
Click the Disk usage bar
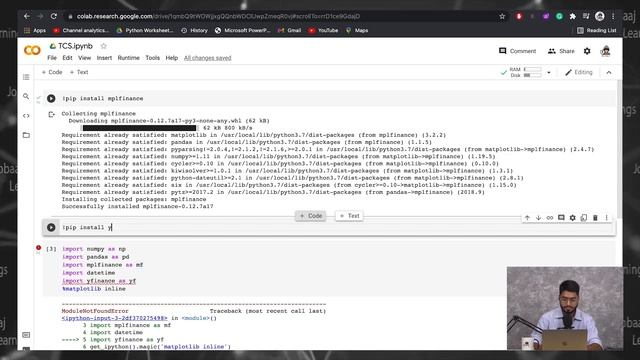[533, 76]
